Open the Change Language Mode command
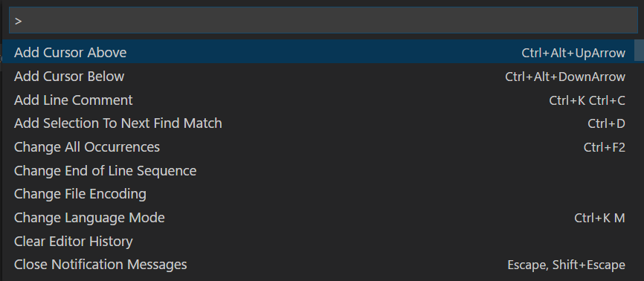This screenshot has width=644, height=281. [x=318, y=217]
